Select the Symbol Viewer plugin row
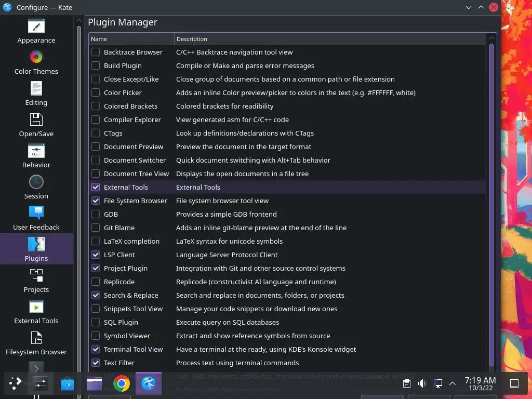The width and height of the screenshot is (532, 399). tap(287, 336)
